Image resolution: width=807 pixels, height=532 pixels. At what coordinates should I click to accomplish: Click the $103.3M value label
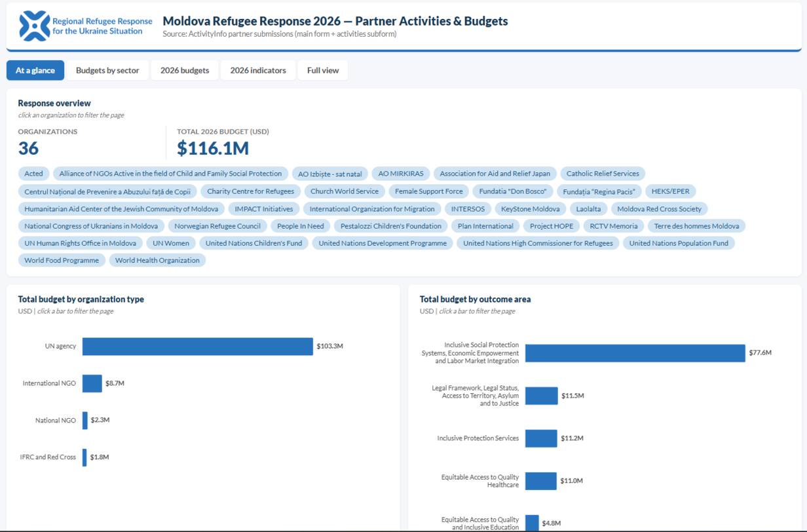coord(330,347)
